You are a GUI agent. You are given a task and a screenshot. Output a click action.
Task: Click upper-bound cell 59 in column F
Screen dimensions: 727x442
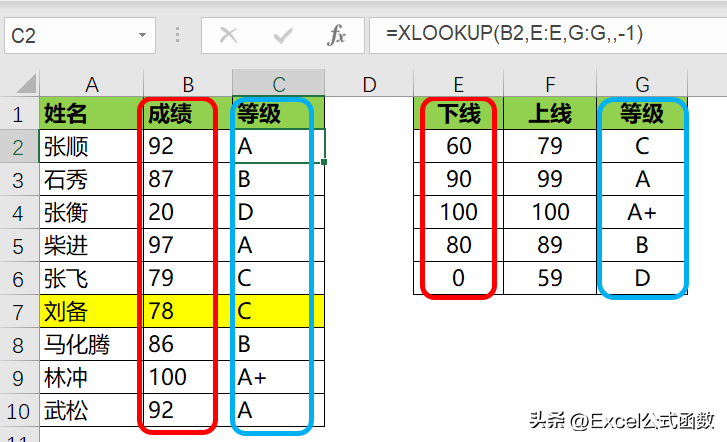(x=550, y=278)
